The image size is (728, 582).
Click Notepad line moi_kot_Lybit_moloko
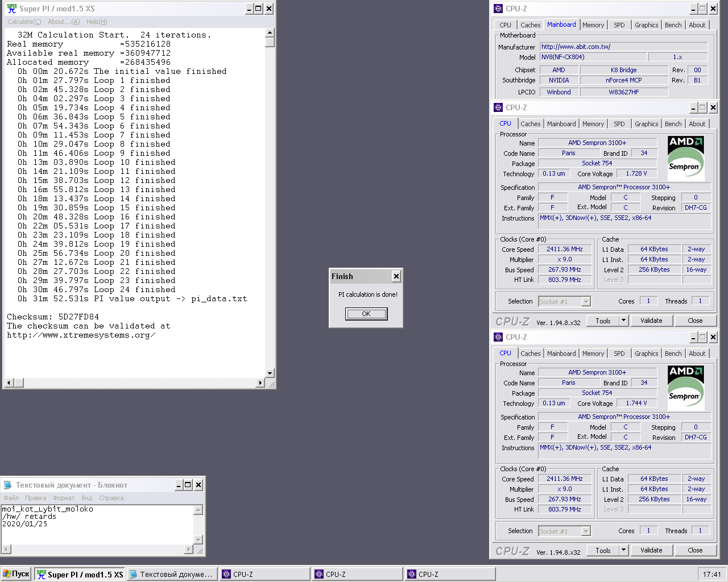[48, 509]
